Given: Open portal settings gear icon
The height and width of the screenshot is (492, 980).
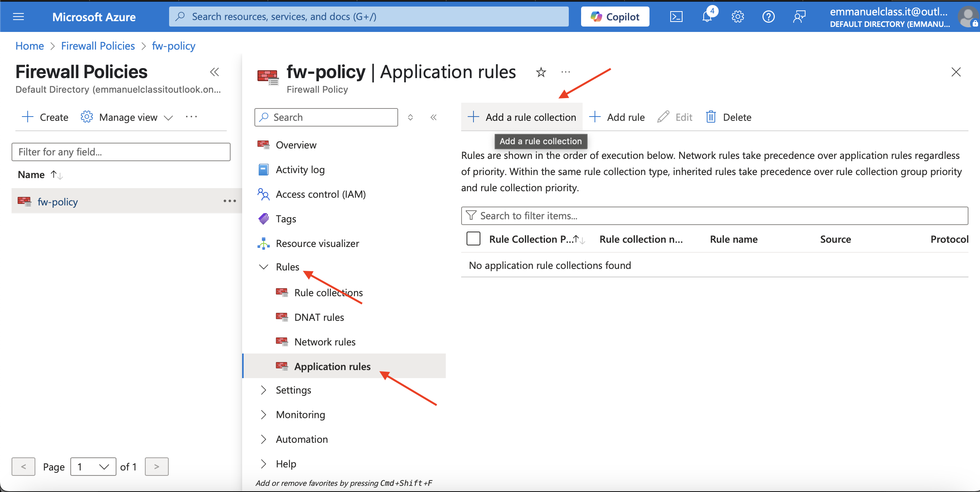Looking at the screenshot, I should 737,17.
